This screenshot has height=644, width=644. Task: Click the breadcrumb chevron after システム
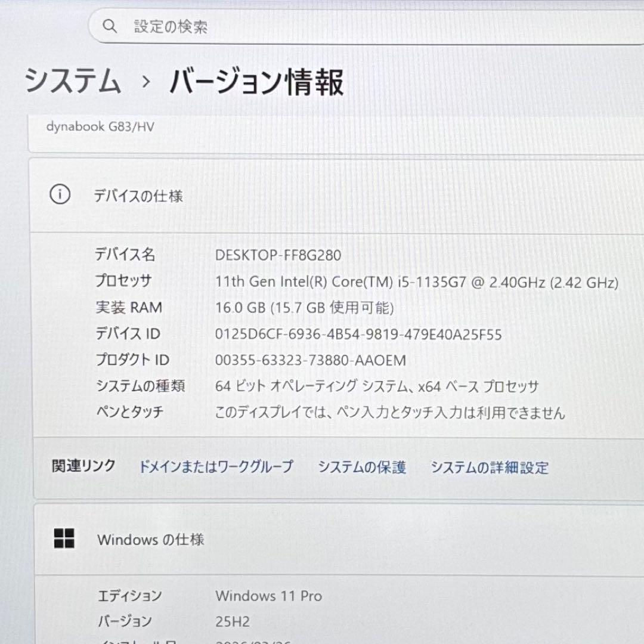[146, 82]
